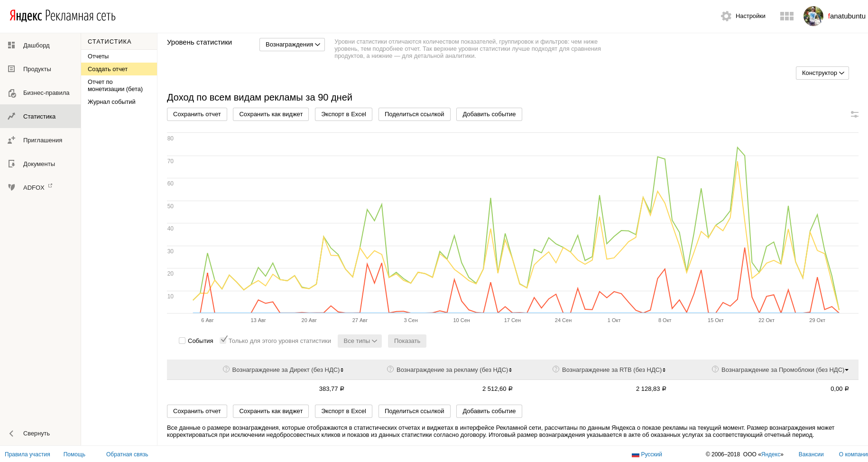The width and height of the screenshot is (868, 462).
Task: Open the Вознаграждения level dropdown
Action: pyautogui.click(x=292, y=45)
